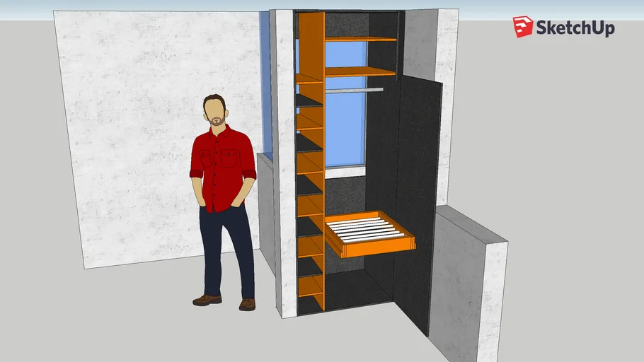Select the open dark closet door
The image size is (644, 362).
pos(418,184)
